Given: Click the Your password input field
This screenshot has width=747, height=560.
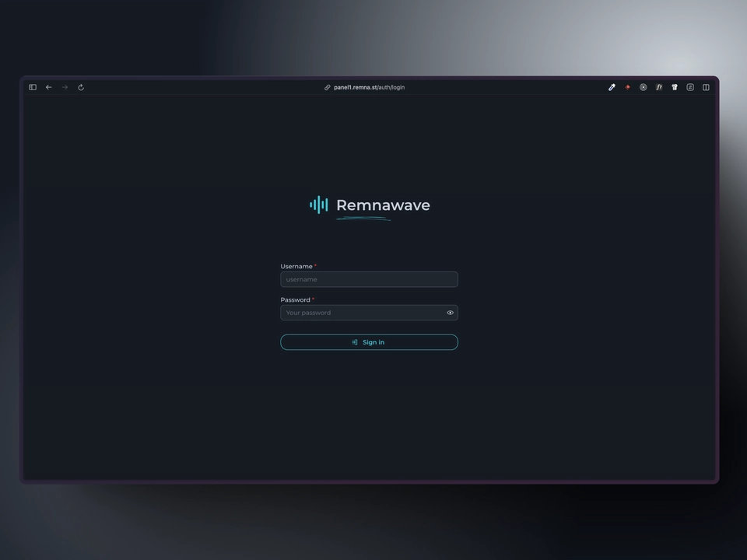Looking at the screenshot, I should point(362,313).
